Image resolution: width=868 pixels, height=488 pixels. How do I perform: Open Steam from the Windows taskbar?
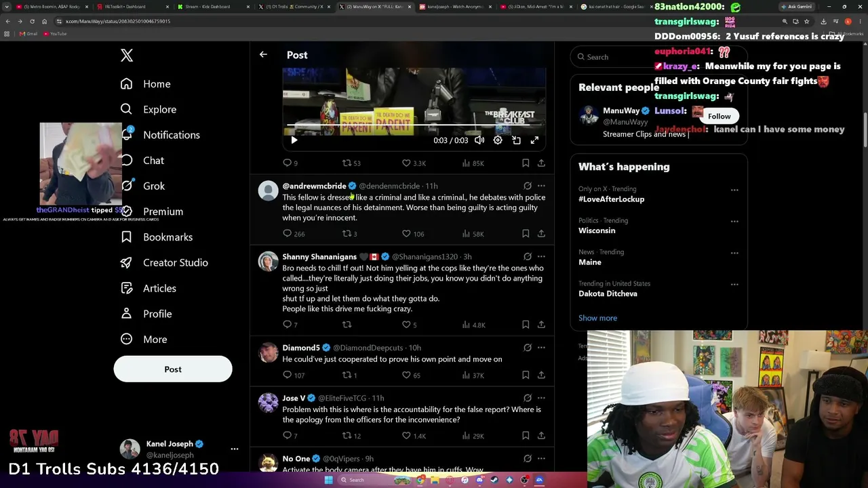pos(494,480)
